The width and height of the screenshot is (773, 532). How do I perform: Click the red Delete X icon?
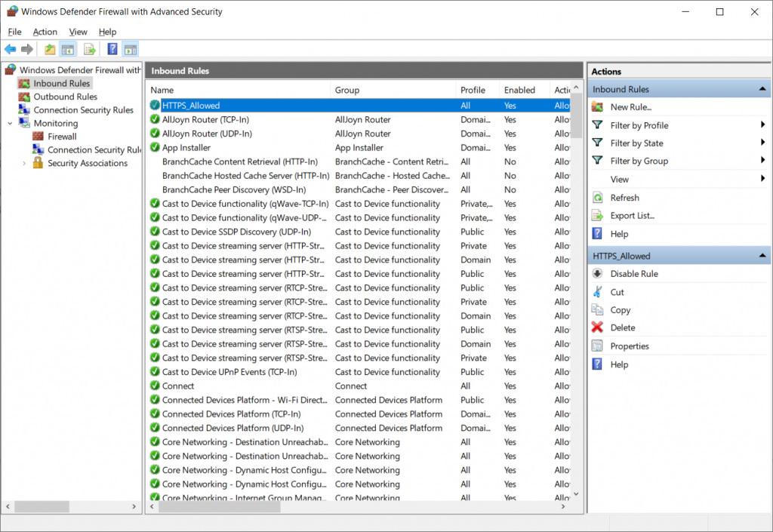click(x=598, y=327)
